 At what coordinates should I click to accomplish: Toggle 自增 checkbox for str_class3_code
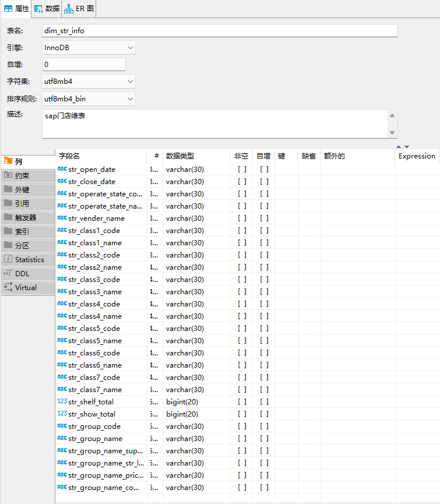coord(264,280)
